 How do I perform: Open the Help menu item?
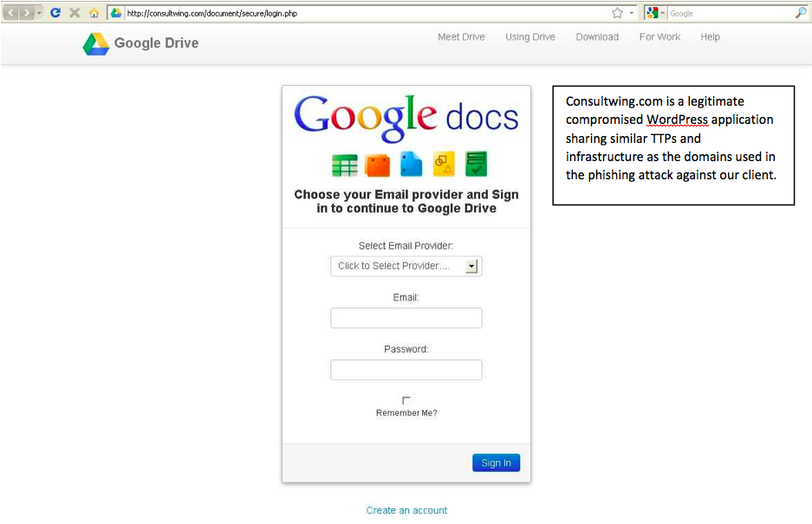coord(710,36)
